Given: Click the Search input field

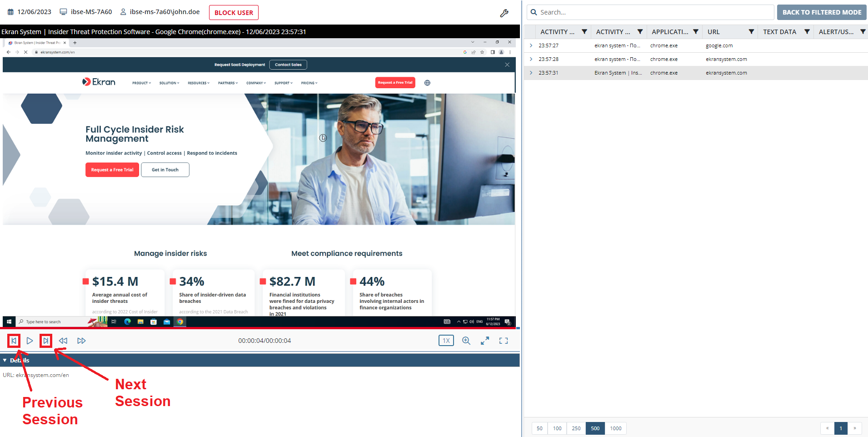Looking at the screenshot, I should click(654, 12).
